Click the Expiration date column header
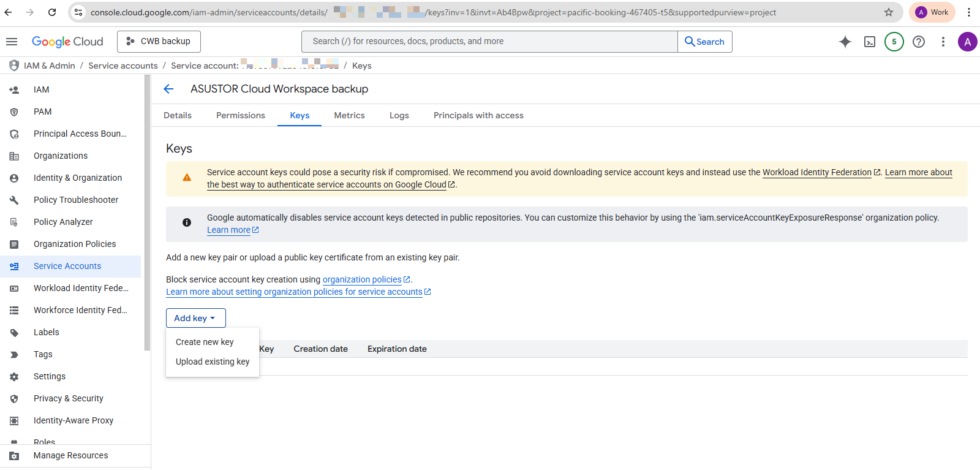Viewport: 980px width, 470px height. [398, 349]
